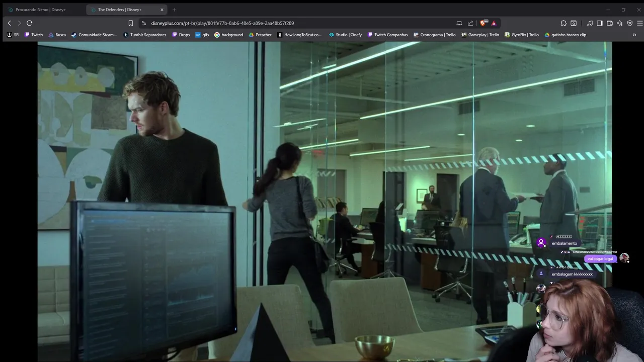
Task: Open the extensions puzzle icon
Action: coord(563,23)
